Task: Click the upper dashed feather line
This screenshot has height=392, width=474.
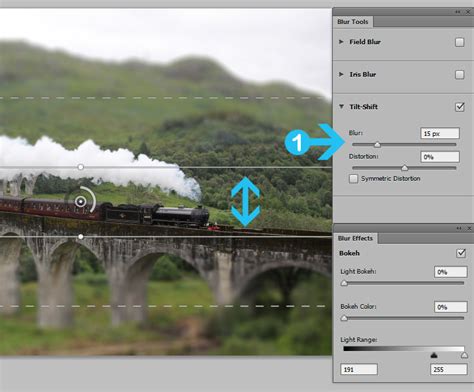Action: [x=163, y=98]
